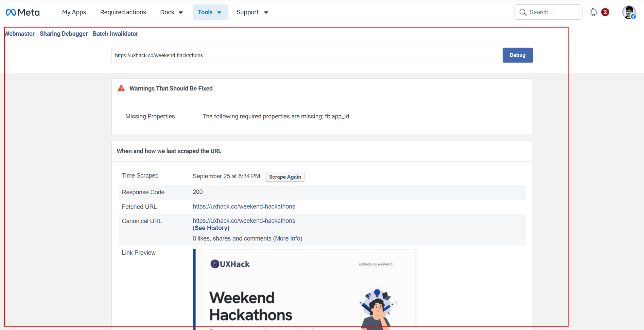Click See History link
The width and height of the screenshot is (644, 330).
tap(211, 228)
